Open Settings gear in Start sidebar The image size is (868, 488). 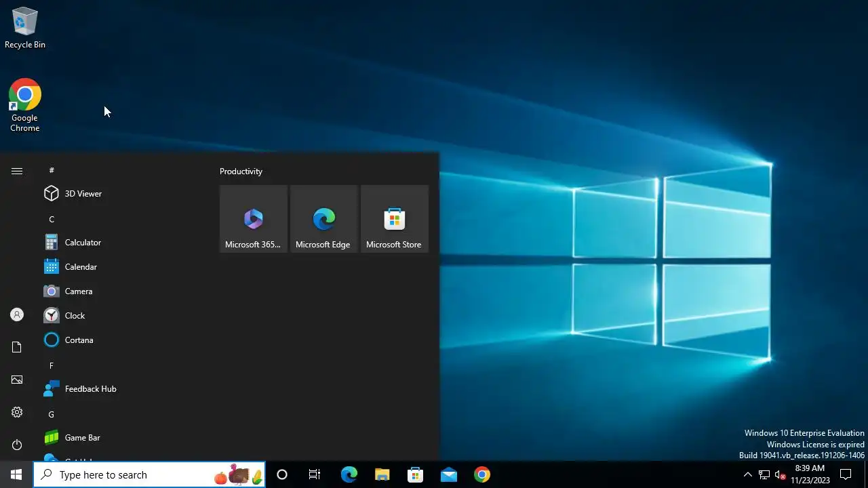(x=17, y=412)
